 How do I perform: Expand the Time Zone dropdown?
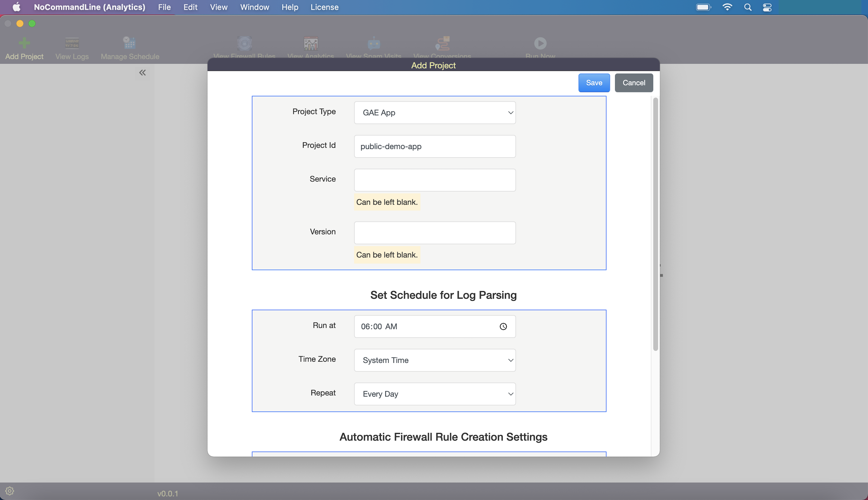pyautogui.click(x=435, y=360)
